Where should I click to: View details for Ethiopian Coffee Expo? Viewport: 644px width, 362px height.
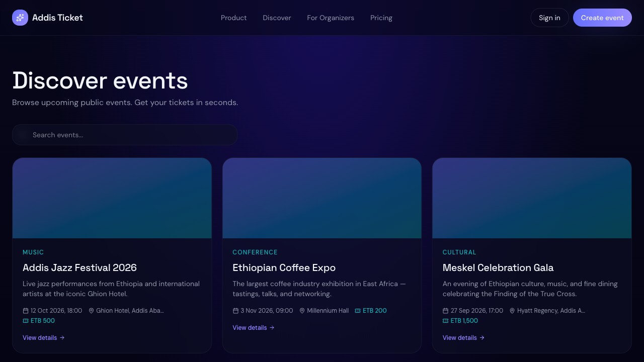(254, 328)
